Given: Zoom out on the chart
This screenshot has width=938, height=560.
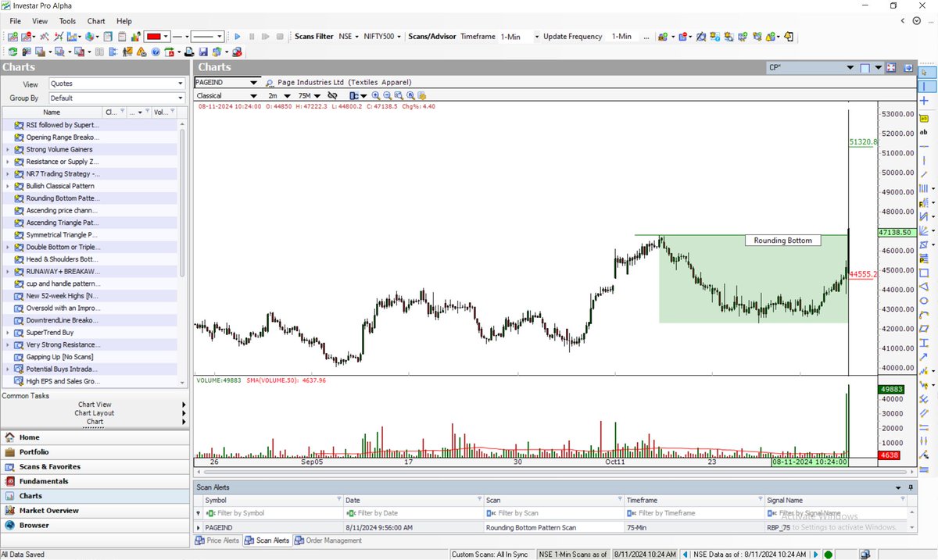Looking at the screenshot, I should click(388, 95).
